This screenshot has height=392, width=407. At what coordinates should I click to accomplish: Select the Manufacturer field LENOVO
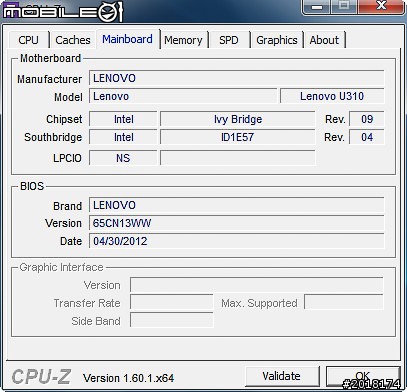[x=237, y=78]
